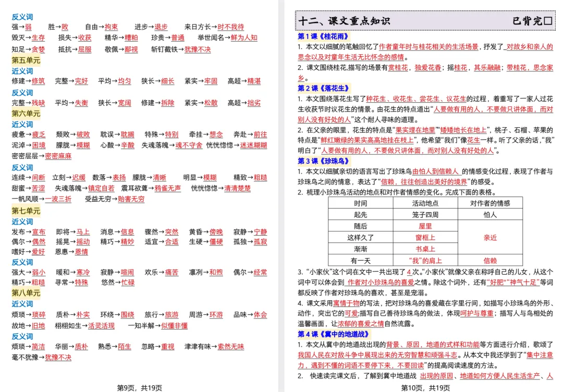Image resolution: width=563 pixels, height=392 pixels.
Task: Click the table cell 随后
Action: [361, 226]
